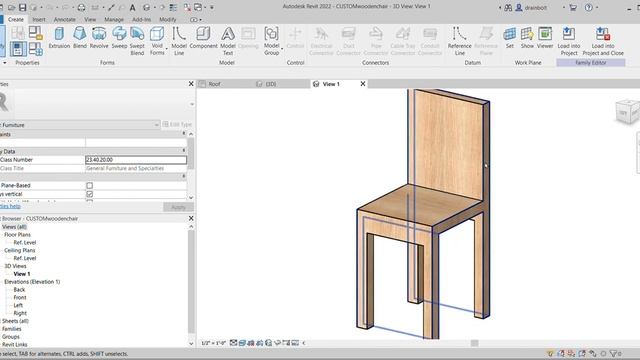640x360 pixels.
Task: Open the Manage ribbon tab
Action: tap(114, 20)
